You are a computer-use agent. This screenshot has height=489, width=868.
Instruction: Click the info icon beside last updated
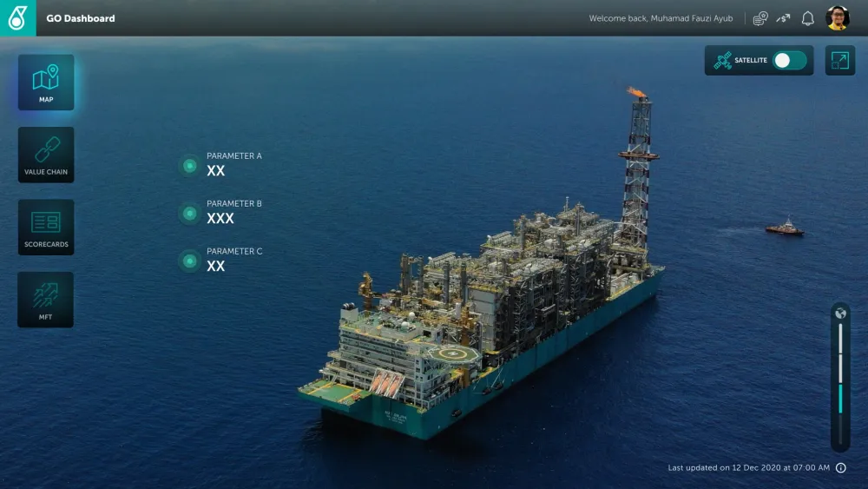pos(841,468)
